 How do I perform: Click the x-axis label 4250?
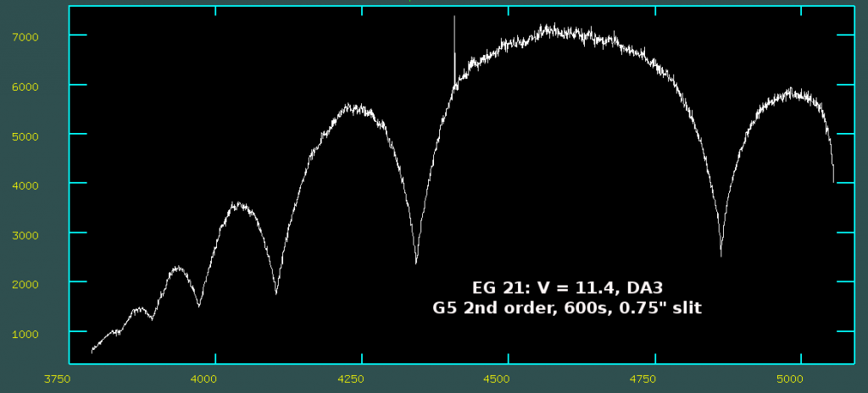pos(350,379)
